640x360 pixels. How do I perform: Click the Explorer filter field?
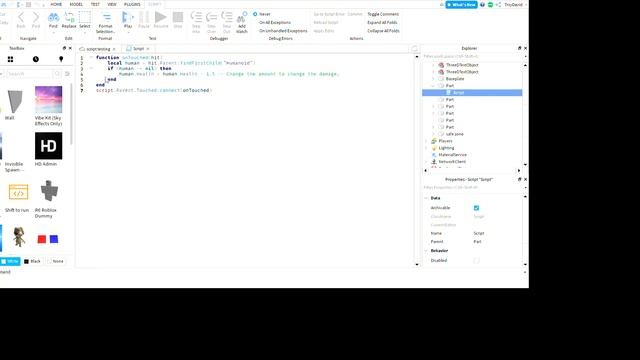(x=472, y=56)
